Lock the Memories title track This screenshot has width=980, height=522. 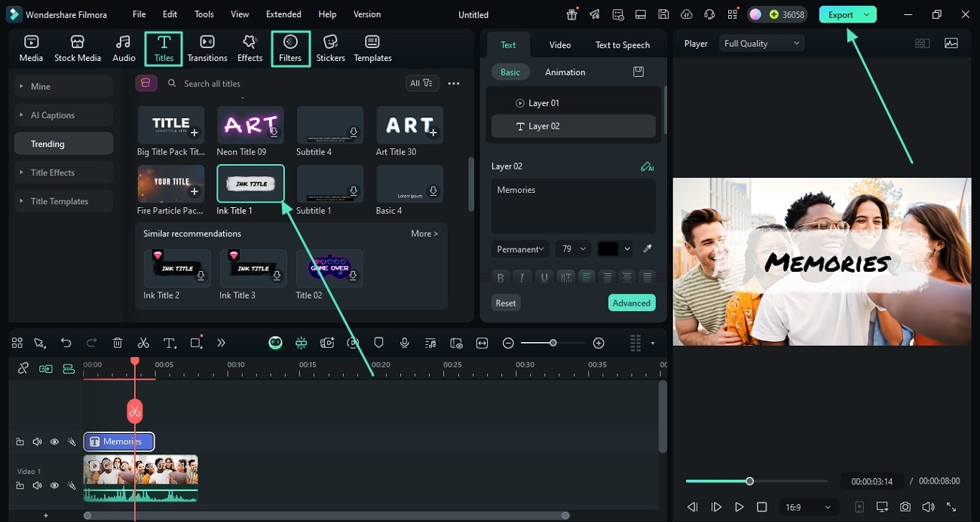[x=20, y=442]
